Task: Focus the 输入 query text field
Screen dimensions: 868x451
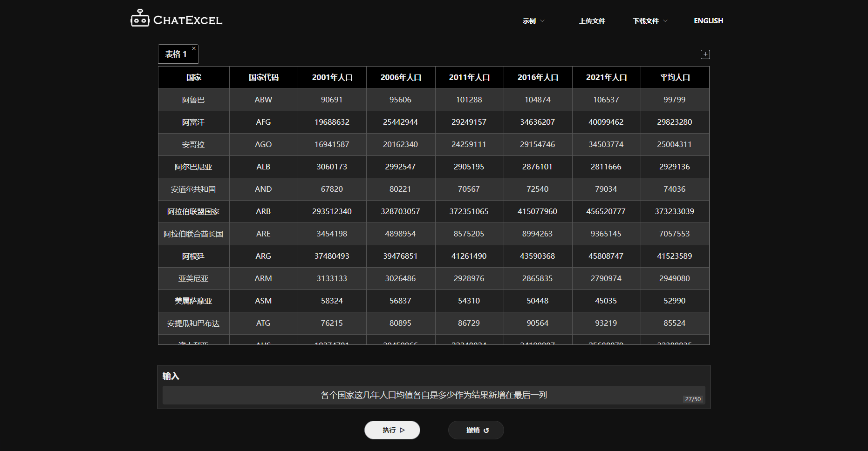Action: tap(433, 395)
